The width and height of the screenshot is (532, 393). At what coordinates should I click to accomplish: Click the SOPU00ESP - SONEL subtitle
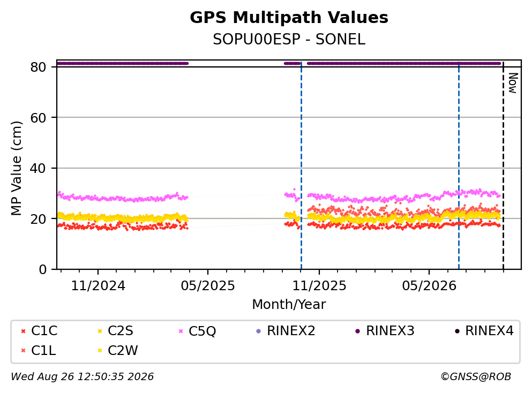(x=289, y=40)
